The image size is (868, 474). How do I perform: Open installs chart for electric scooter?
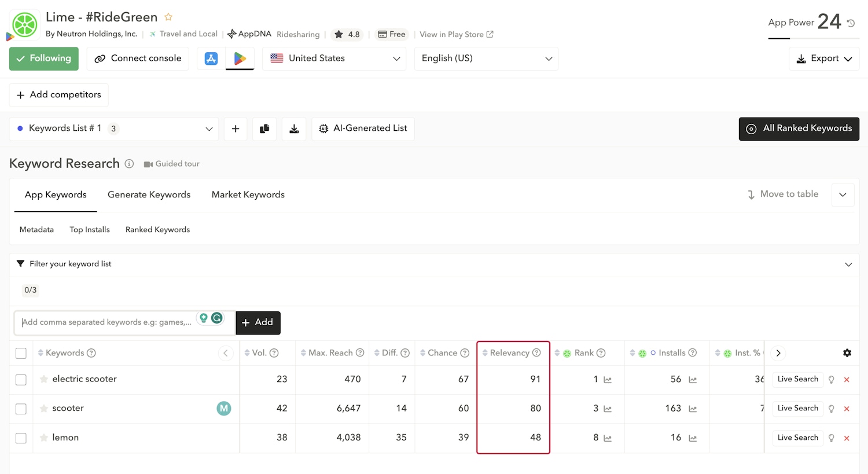pos(693,380)
